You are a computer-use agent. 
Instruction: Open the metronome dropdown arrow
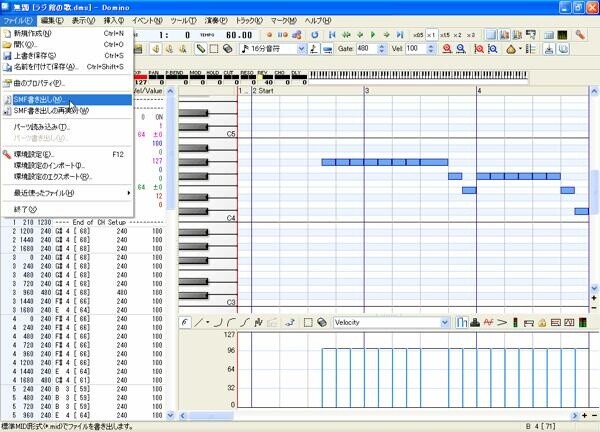click(x=520, y=49)
